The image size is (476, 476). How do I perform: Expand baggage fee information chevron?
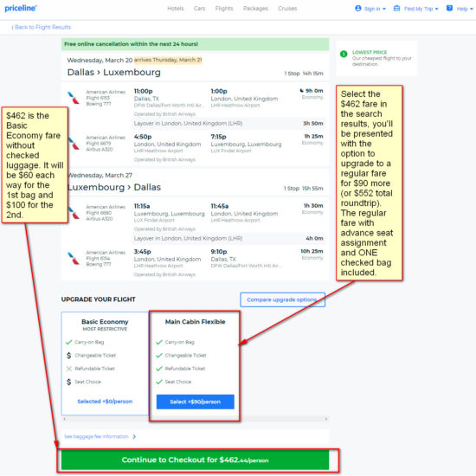click(x=134, y=436)
